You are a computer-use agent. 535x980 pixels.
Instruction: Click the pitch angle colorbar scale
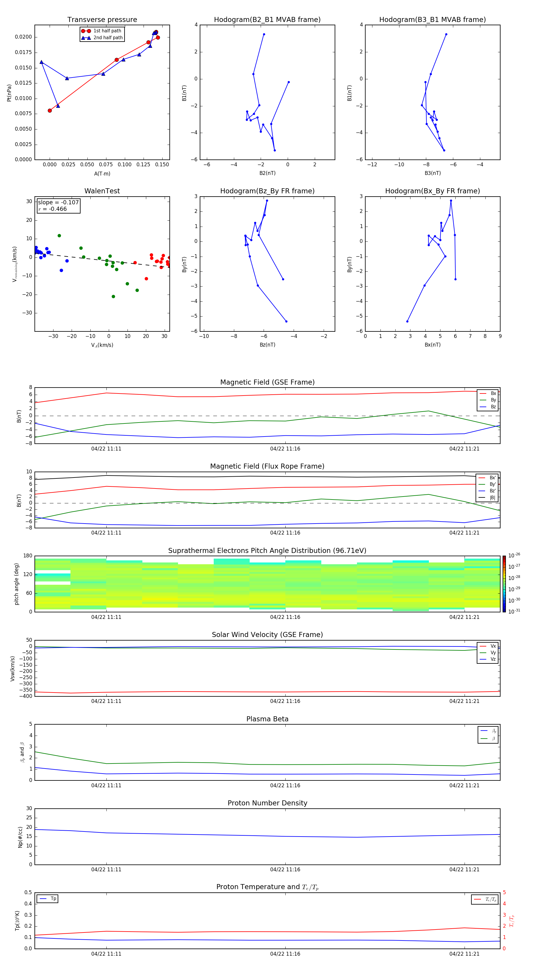(x=504, y=584)
